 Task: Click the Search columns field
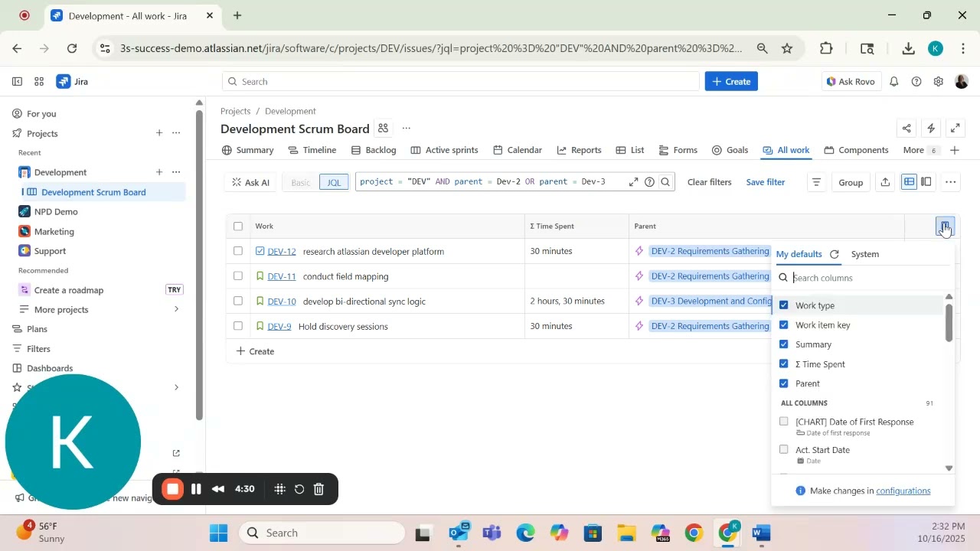coord(863,278)
